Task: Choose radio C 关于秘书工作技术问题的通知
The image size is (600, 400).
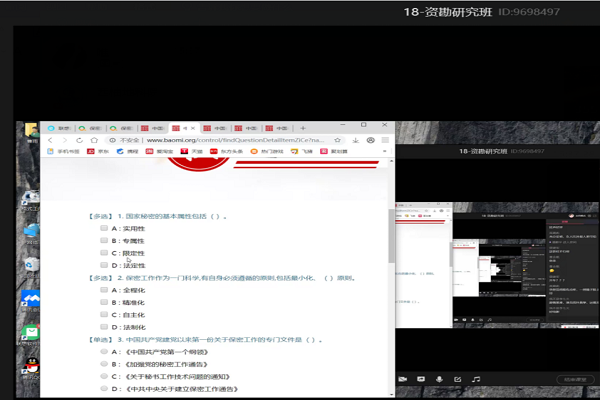Action: tap(104, 376)
